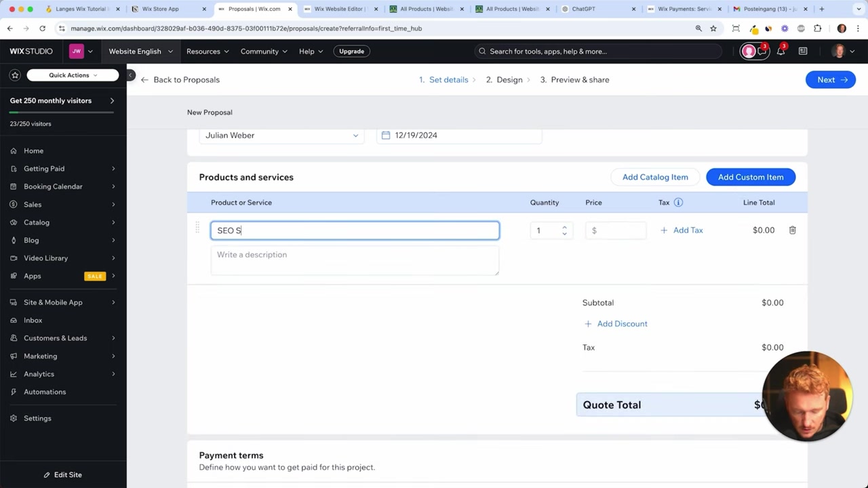The image size is (868, 488).
Task: Click the Settings gear icon
Action: tap(14, 418)
